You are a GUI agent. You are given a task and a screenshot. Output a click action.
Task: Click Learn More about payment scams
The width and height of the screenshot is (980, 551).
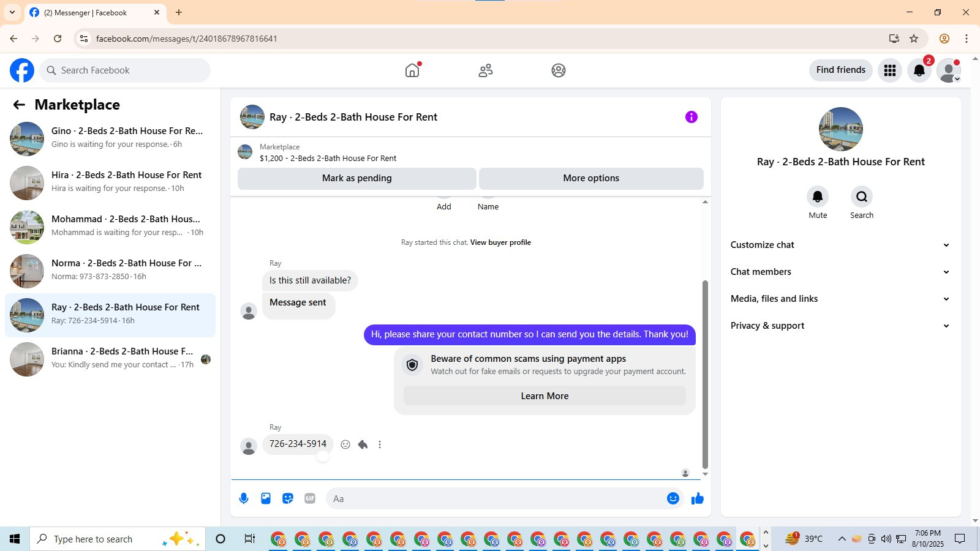(545, 396)
